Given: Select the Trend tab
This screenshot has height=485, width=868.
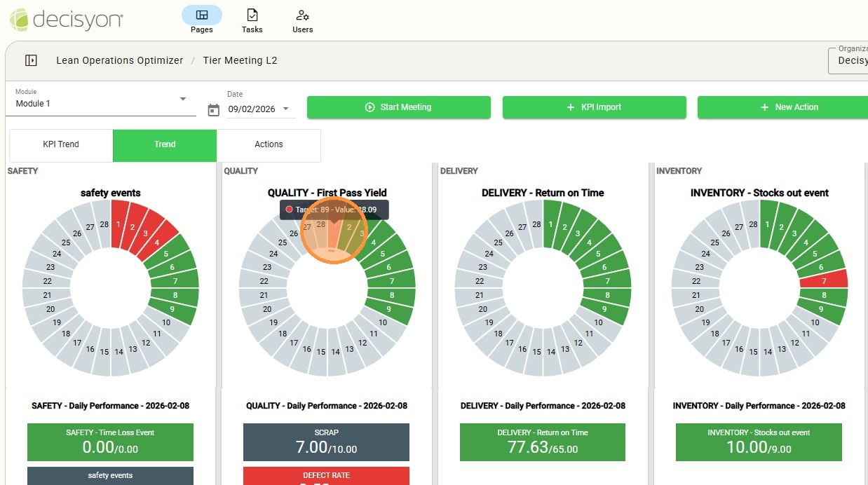Looking at the screenshot, I should point(165,144).
